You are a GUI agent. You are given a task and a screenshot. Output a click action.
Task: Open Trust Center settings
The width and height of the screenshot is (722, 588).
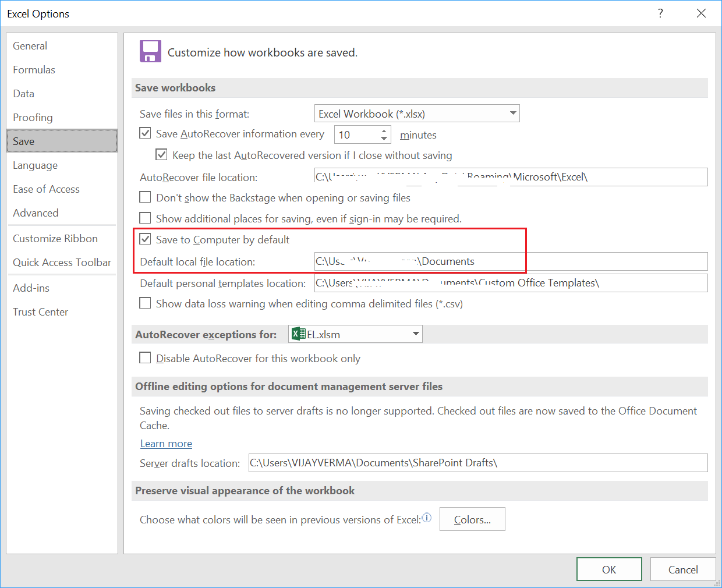(x=62, y=311)
